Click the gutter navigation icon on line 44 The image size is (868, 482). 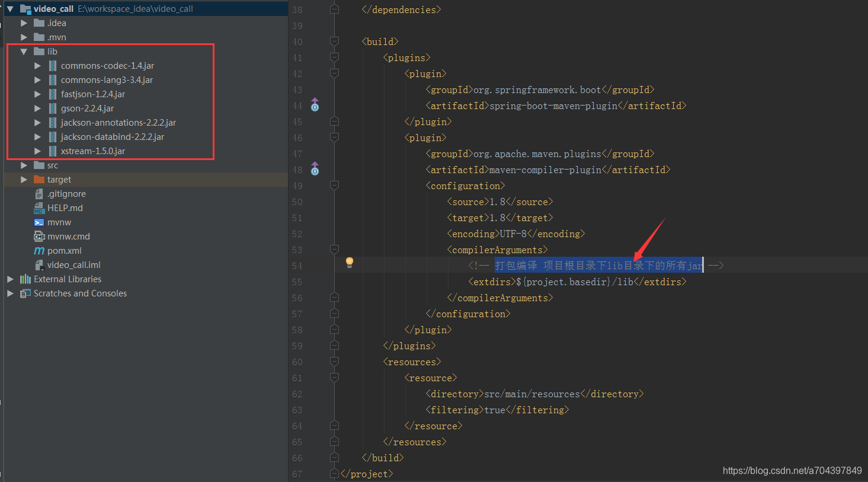[x=315, y=105]
